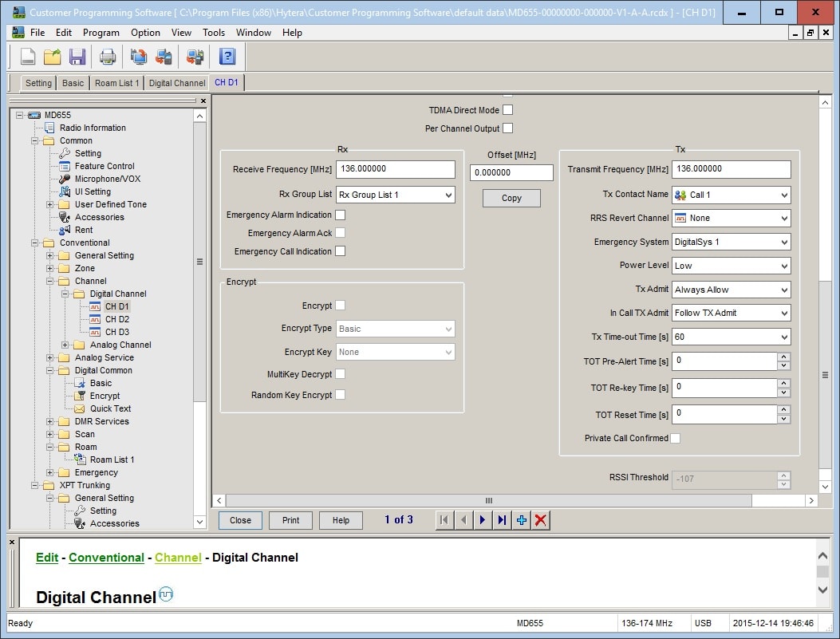This screenshot has height=639, width=840.
Task: Delete channel with the red X icon
Action: [x=541, y=520]
